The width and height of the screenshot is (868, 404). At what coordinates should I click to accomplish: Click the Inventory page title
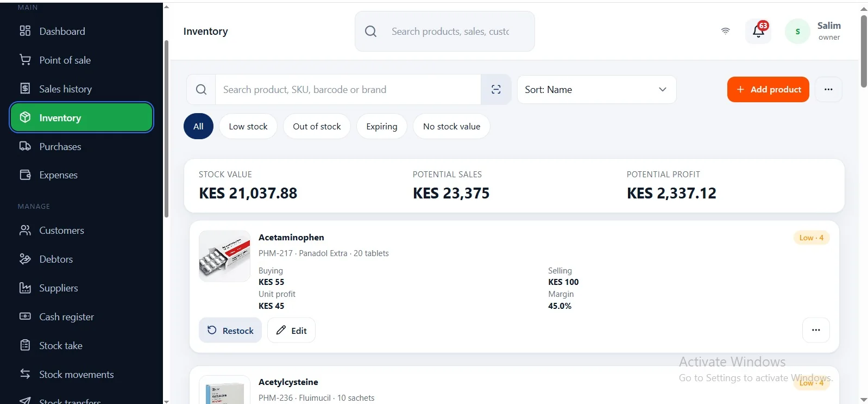click(x=205, y=31)
